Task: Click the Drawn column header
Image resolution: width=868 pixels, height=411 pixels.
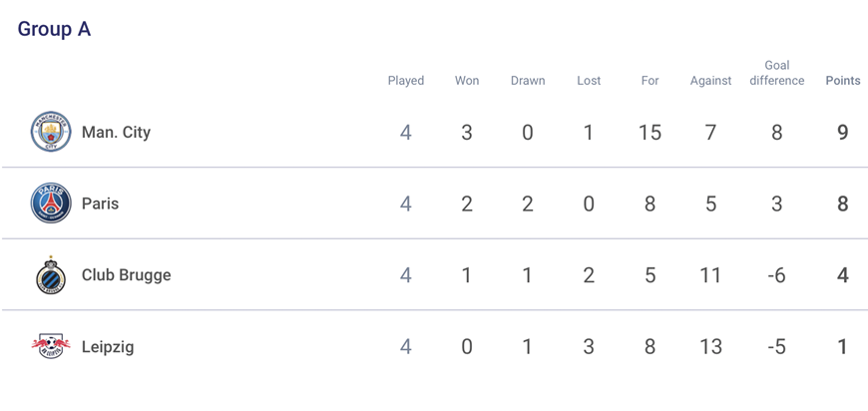Action: coord(528,81)
